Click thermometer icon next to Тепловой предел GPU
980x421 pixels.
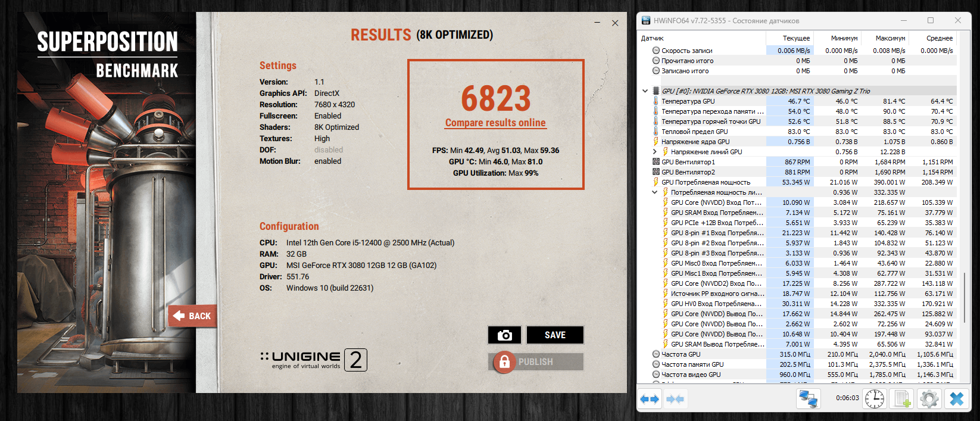[656, 132]
